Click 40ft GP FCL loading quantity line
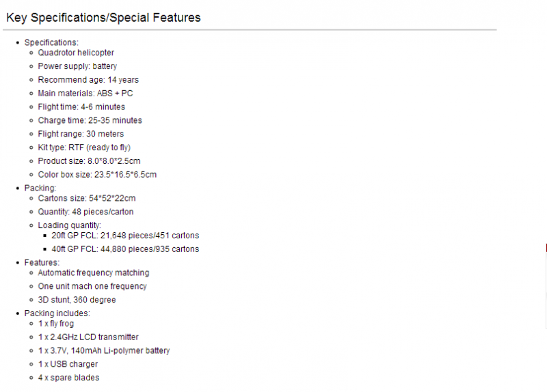Image resolution: width=547 pixels, height=392 pixels. click(125, 249)
